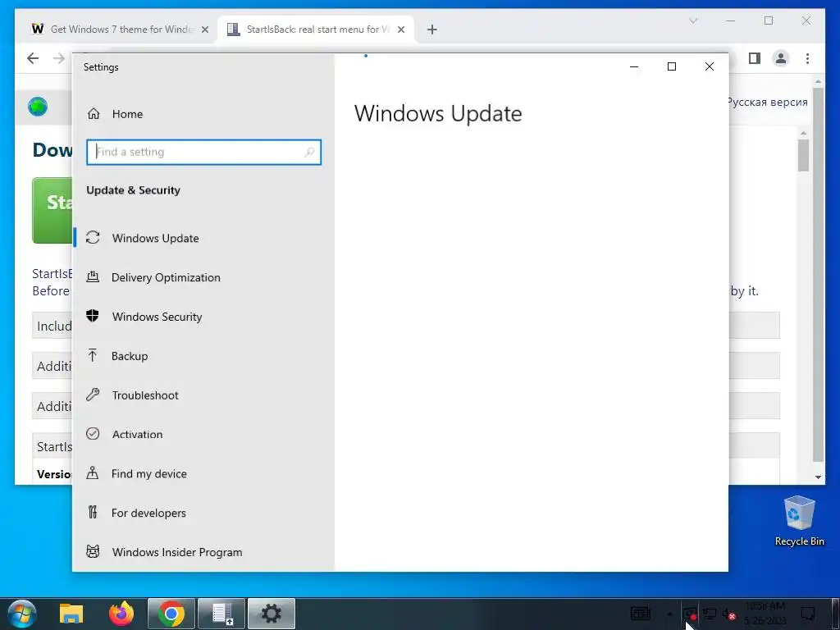Open the Recycle Bin desktop icon
840x630 pixels.
[799, 521]
